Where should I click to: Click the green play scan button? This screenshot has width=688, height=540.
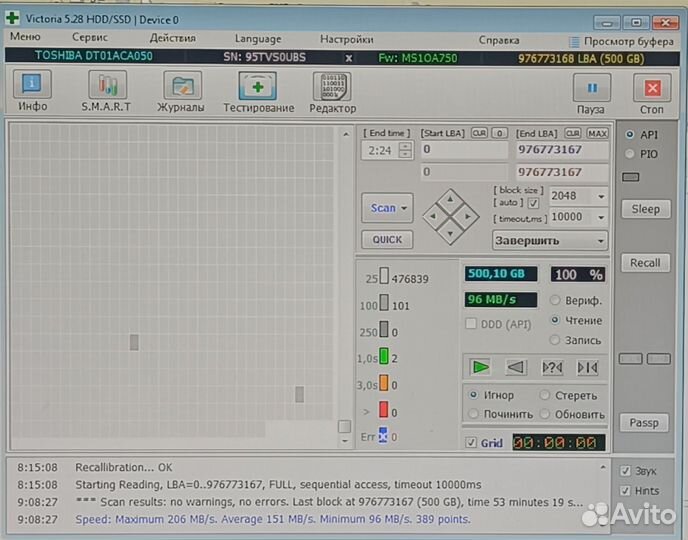480,367
